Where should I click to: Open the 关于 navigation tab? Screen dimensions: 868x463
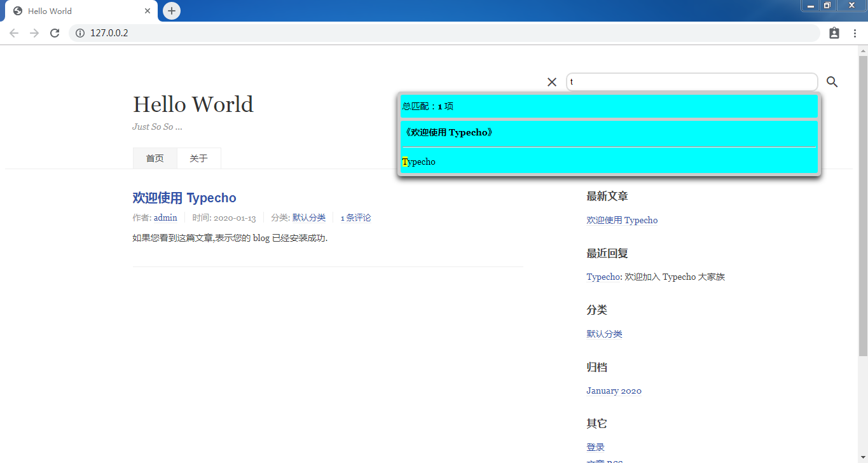click(198, 158)
